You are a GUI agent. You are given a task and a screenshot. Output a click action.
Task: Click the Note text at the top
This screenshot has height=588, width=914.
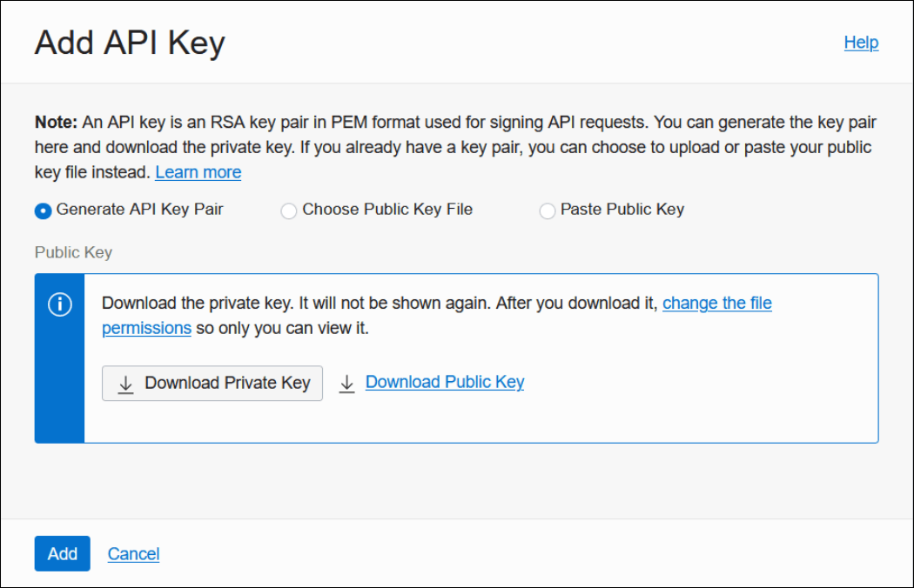[55, 122]
